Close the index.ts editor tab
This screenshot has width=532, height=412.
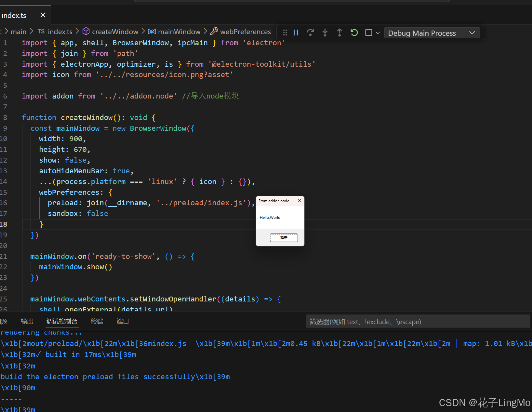click(43, 15)
